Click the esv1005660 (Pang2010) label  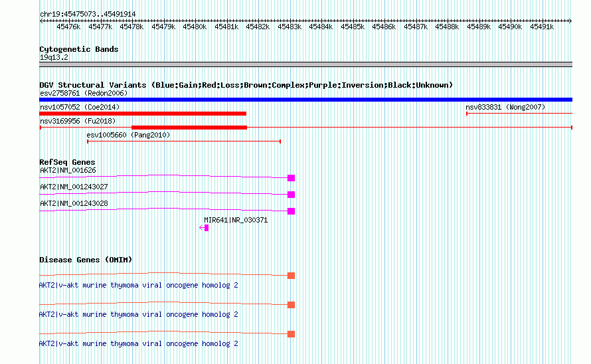(128, 135)
